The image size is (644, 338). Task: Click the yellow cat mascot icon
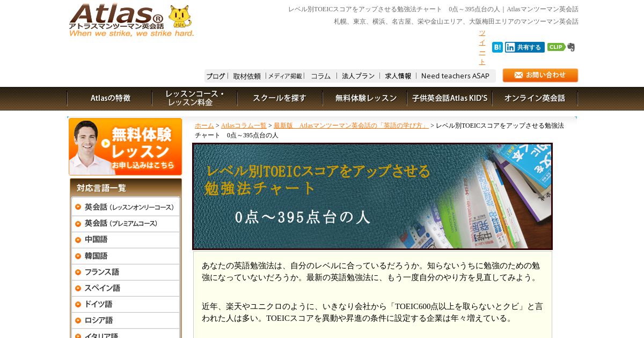tap(180, 17)
